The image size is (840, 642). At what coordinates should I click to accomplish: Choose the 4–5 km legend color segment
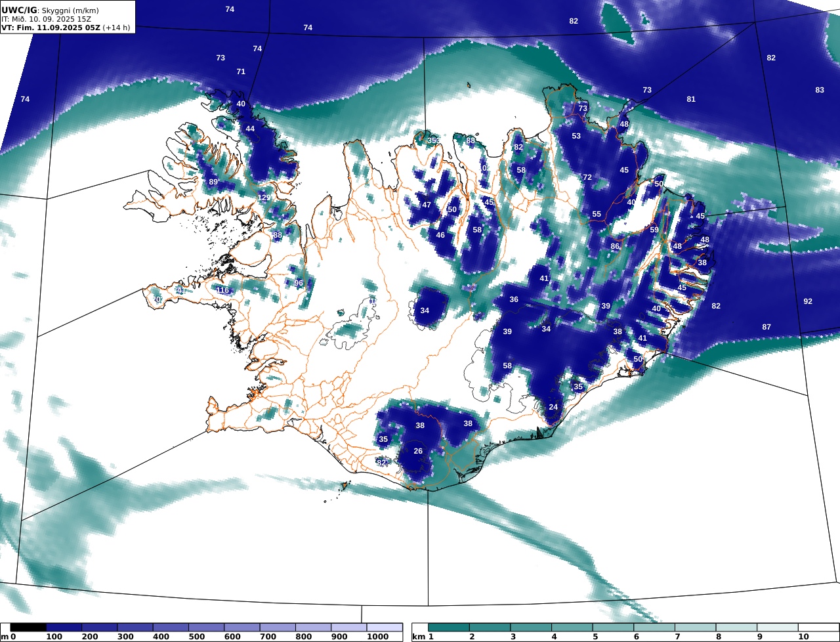tap(572, 628)
